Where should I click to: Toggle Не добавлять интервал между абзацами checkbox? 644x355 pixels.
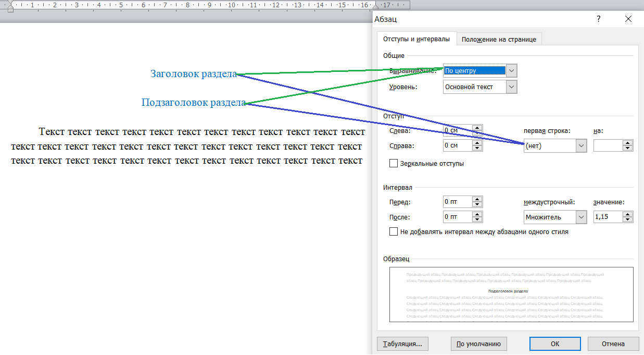[x=394, y=232]
